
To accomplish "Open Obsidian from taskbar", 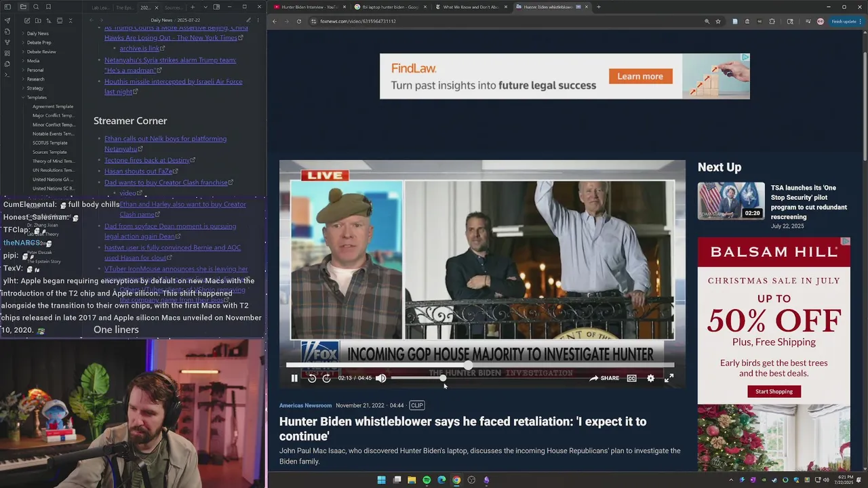I will (x=486, y=480).
